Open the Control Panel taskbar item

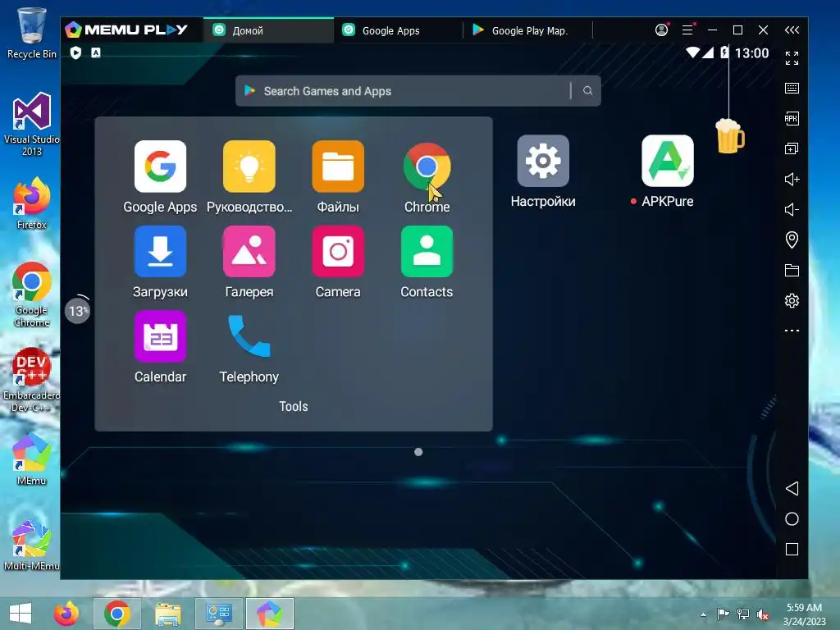point(218,614)
